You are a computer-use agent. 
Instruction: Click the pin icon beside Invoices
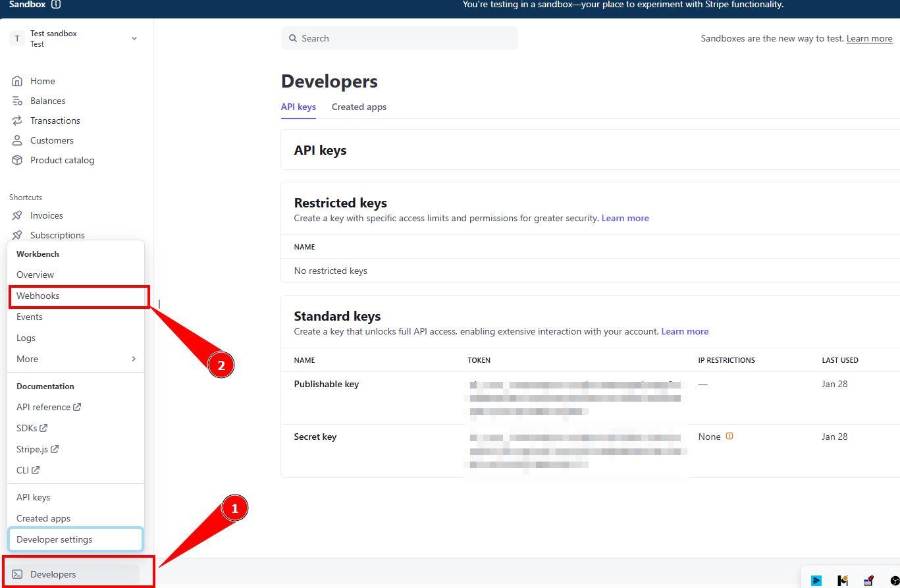coord(17,215)
